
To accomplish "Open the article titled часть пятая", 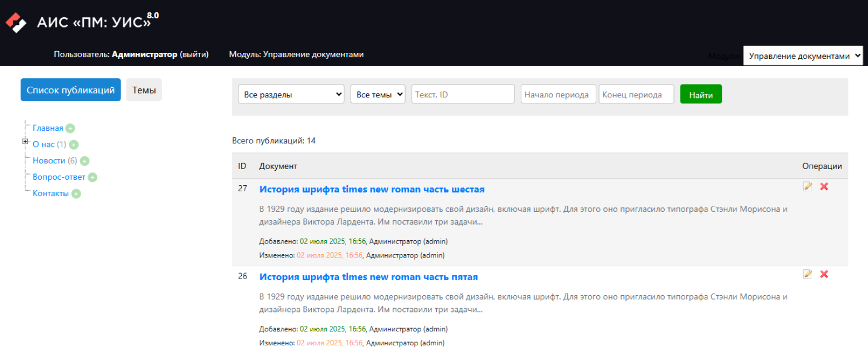I will click(x=368, y=277).
